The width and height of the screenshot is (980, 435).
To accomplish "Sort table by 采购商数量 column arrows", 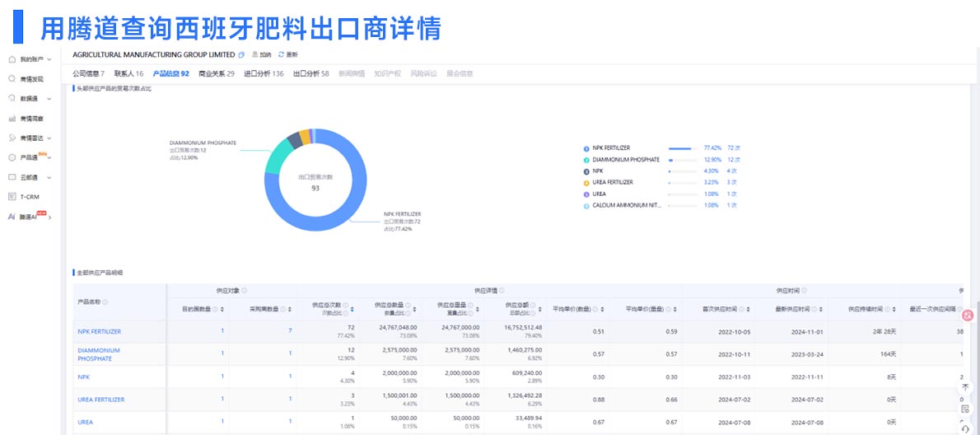I will [x=288, y=310].
